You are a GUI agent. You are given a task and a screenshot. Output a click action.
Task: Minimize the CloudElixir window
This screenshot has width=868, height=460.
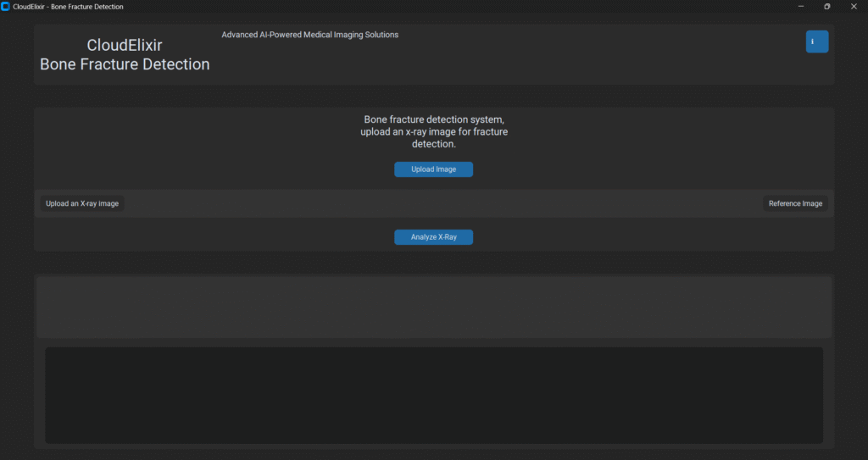pyautogui.click(x=801, y=7)
